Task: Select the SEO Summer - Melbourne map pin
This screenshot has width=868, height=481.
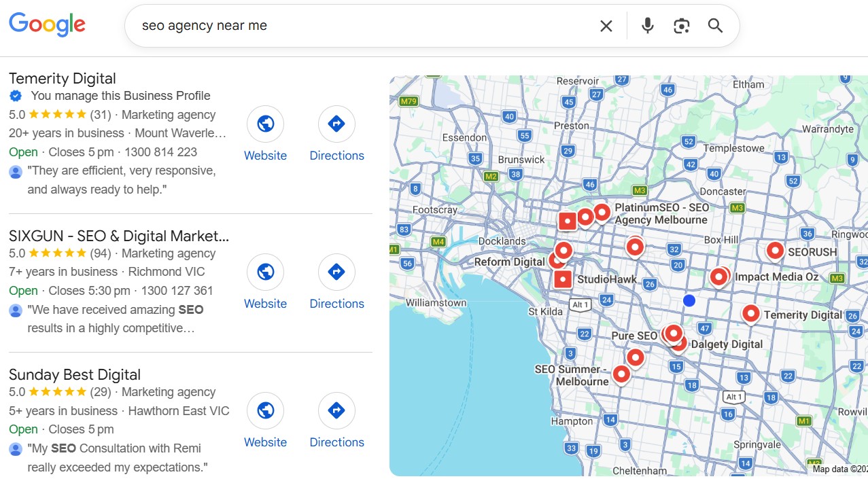Action: pos(621,374)
